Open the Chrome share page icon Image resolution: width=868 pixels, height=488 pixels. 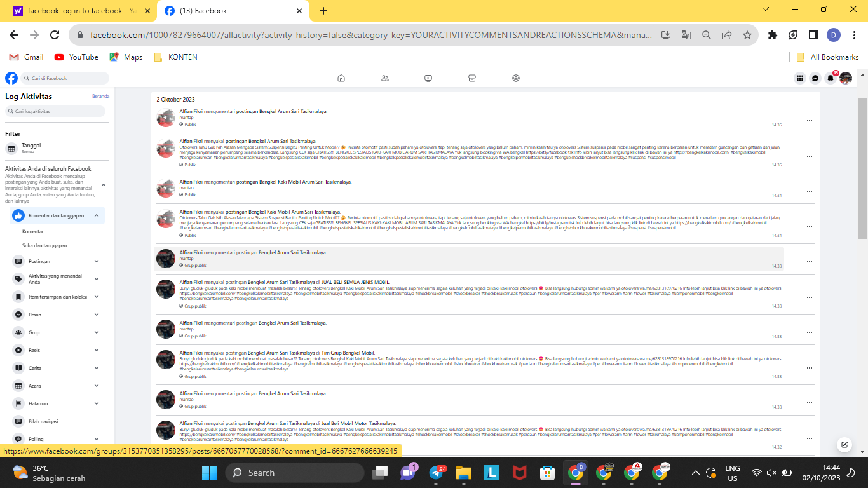click(x=727, y=35)
